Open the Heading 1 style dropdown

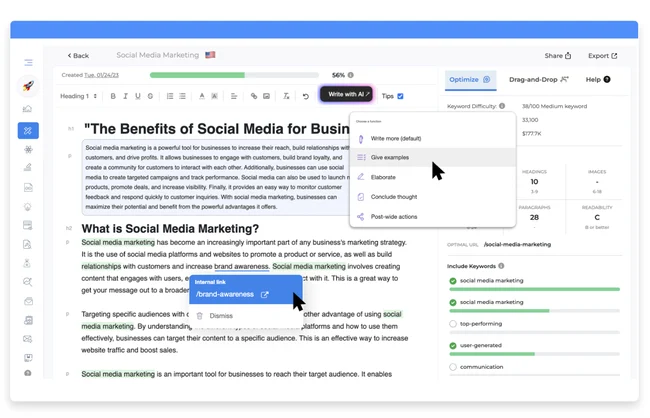tap(79, 97)
